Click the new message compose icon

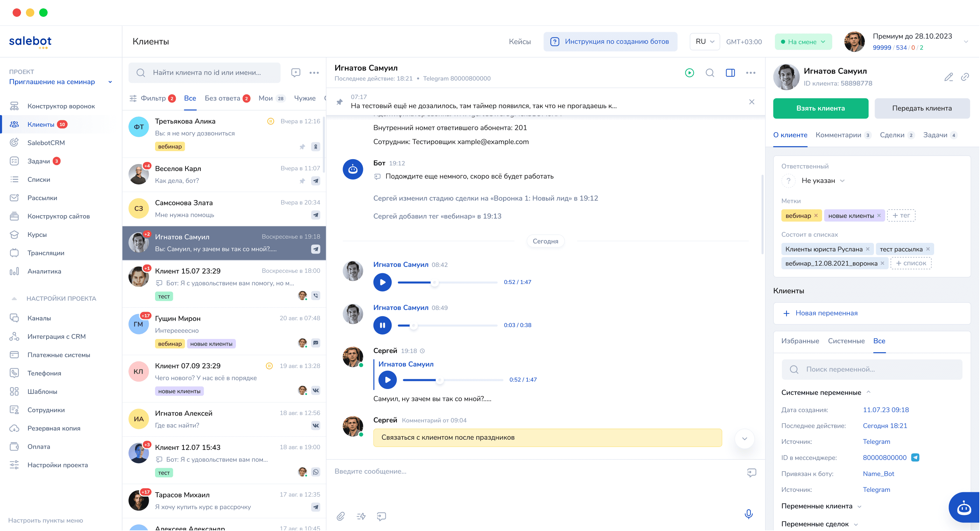[x=296, y=73]
